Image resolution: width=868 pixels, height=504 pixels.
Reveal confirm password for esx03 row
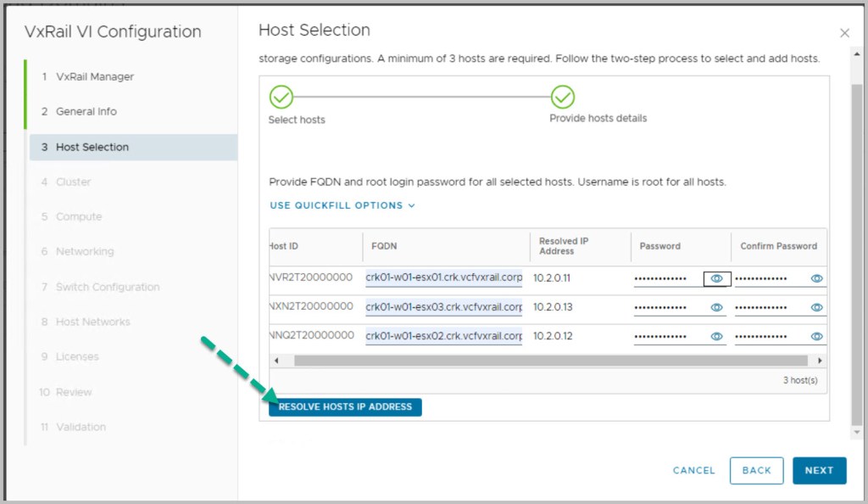coord(816,307)
